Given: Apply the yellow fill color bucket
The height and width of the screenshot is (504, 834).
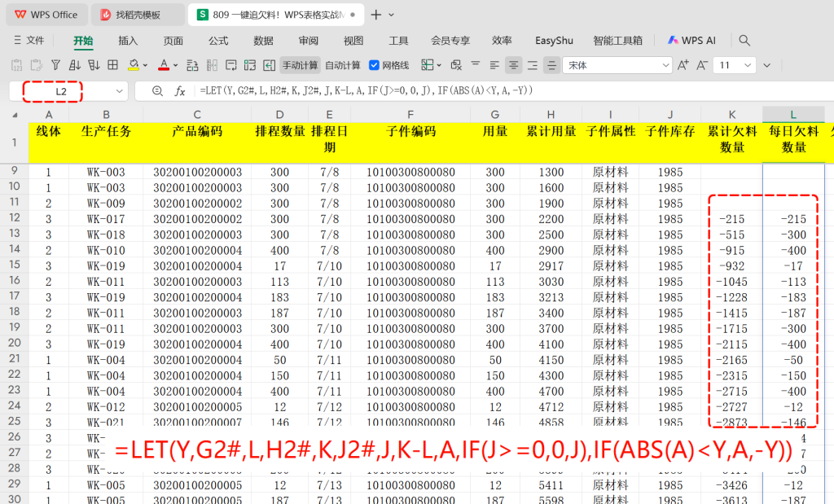Looking at the screenshot, I should (134, 65).
